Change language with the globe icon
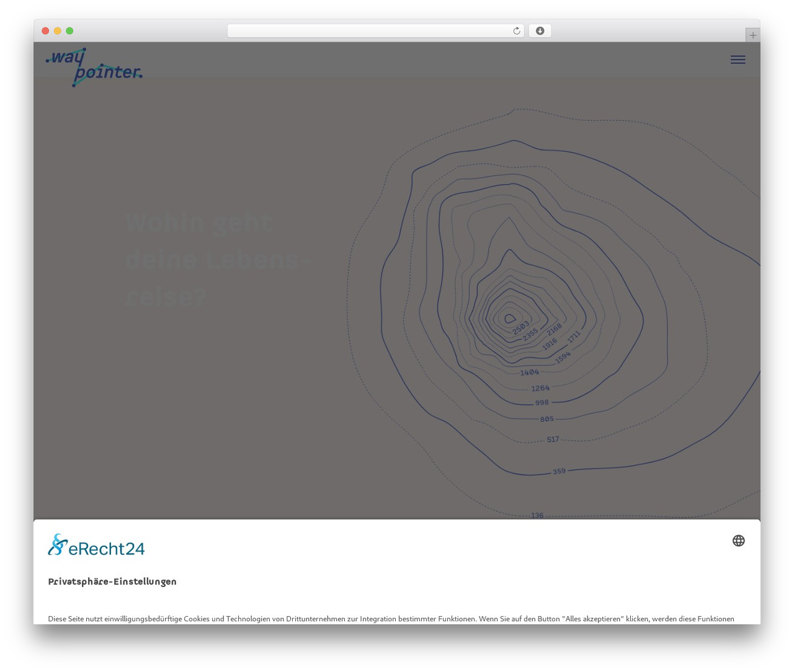 [738, 541]
